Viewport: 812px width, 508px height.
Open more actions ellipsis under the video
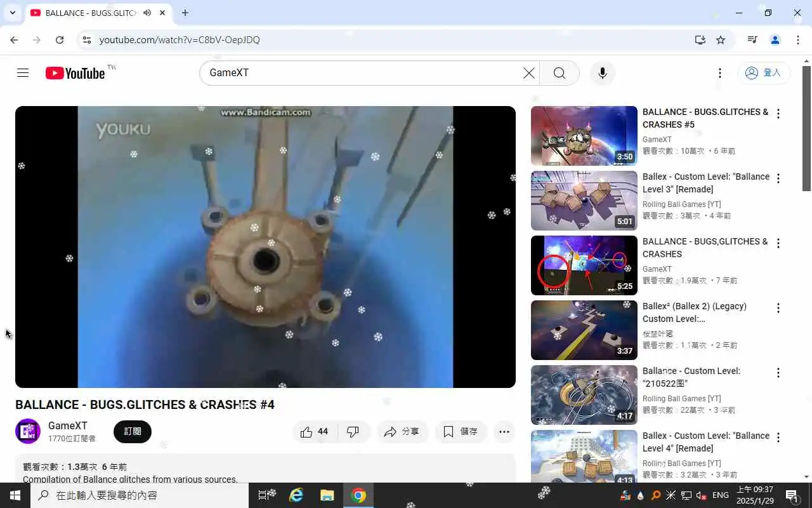[504, 432]
